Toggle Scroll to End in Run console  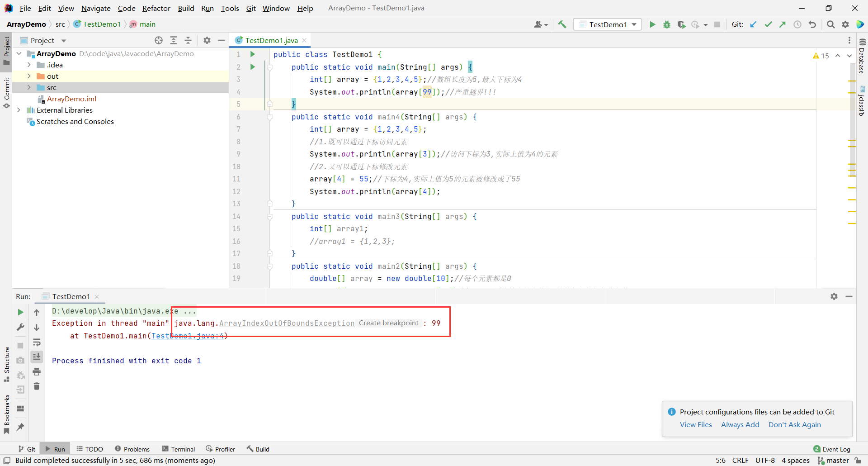[37, 357]
